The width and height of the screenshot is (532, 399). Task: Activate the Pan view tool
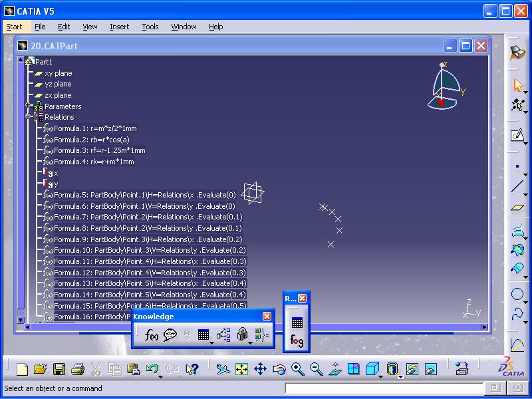coord(260,369)
